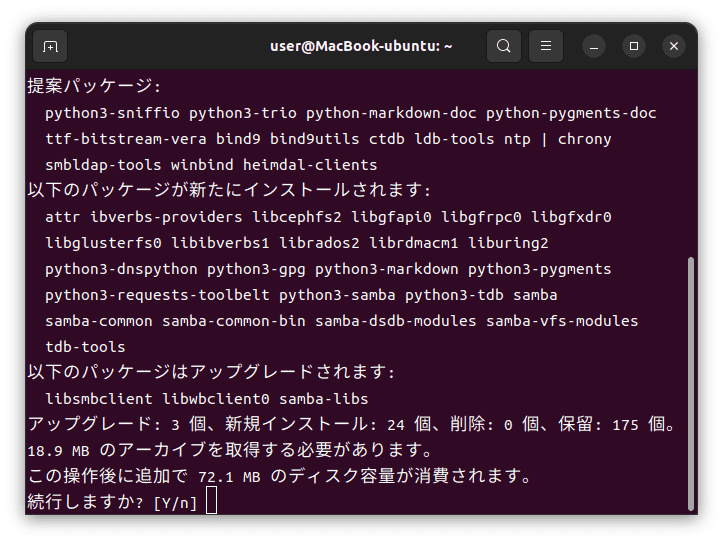Screen dimensions: 723x543
Task: Open the hamburger main menu
Action: pyautogui.click(x=545, y=46)
